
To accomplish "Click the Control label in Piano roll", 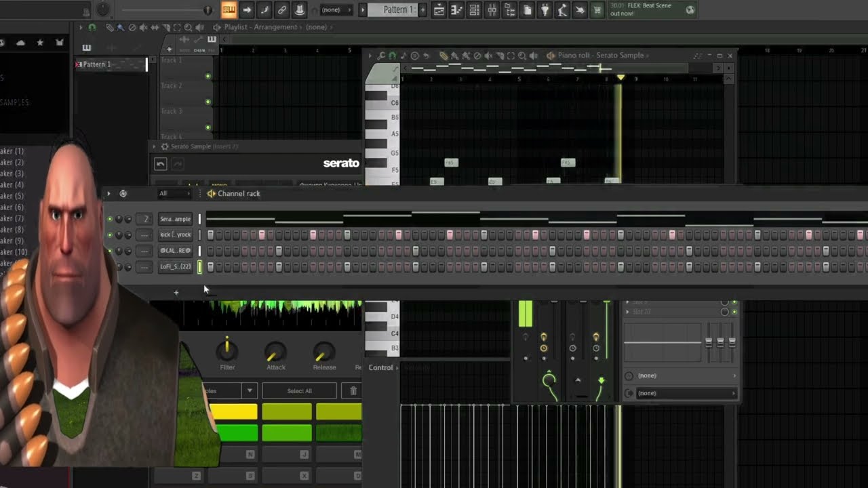I will pos(380,367).
